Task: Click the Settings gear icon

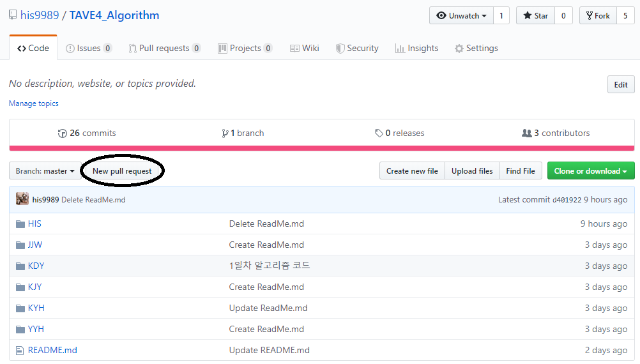Action: [x=459, y=49]
